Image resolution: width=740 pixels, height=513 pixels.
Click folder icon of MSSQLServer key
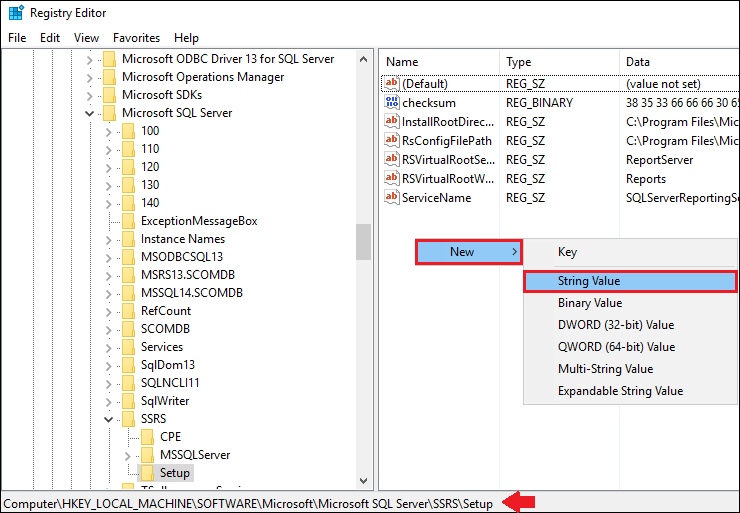coord(147,454)
